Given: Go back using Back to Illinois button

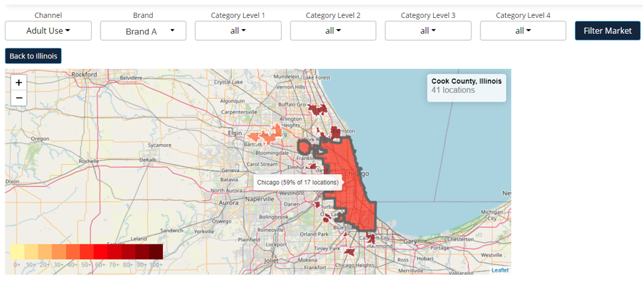Looking at the screenshot, I should coord(33,56).
